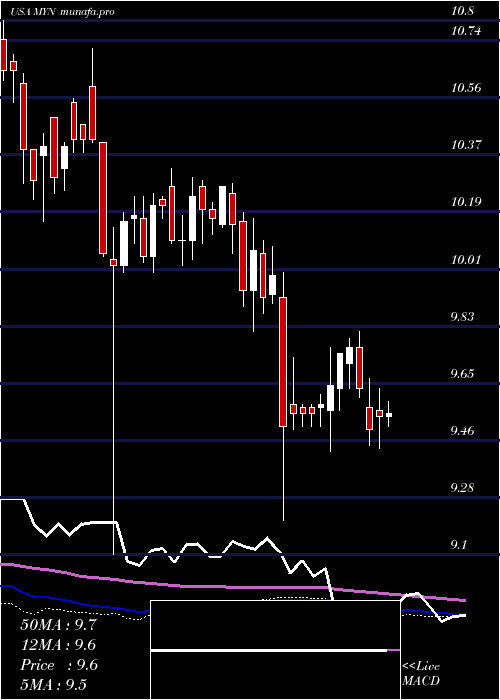
Task: Click the '<<Live MACD' label
Action: click(421, 673)
